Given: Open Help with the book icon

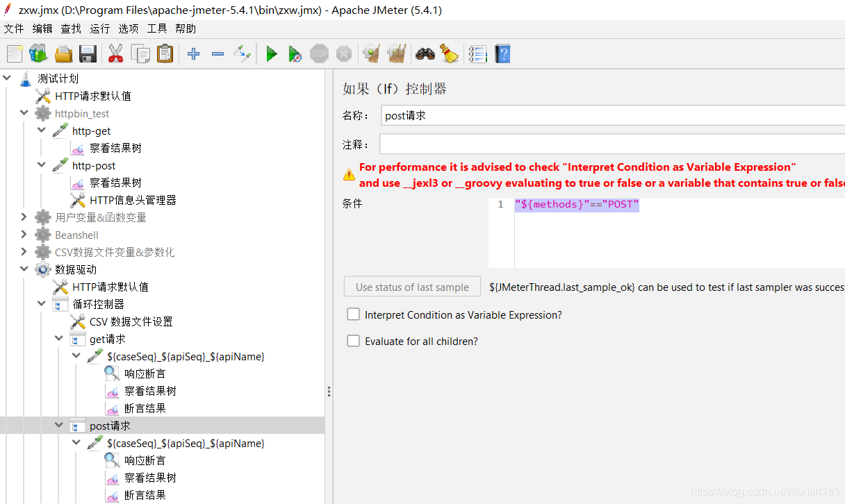Looking at the screenshot, I should point(502,53).
